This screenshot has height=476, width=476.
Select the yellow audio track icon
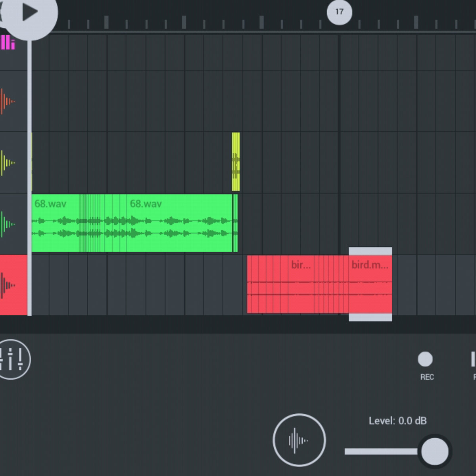point(7,163)
